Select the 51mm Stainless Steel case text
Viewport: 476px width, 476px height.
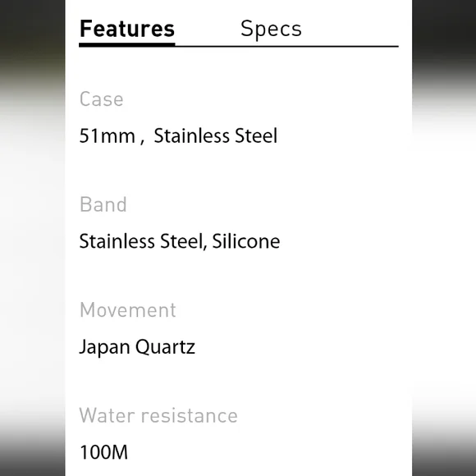178,135
